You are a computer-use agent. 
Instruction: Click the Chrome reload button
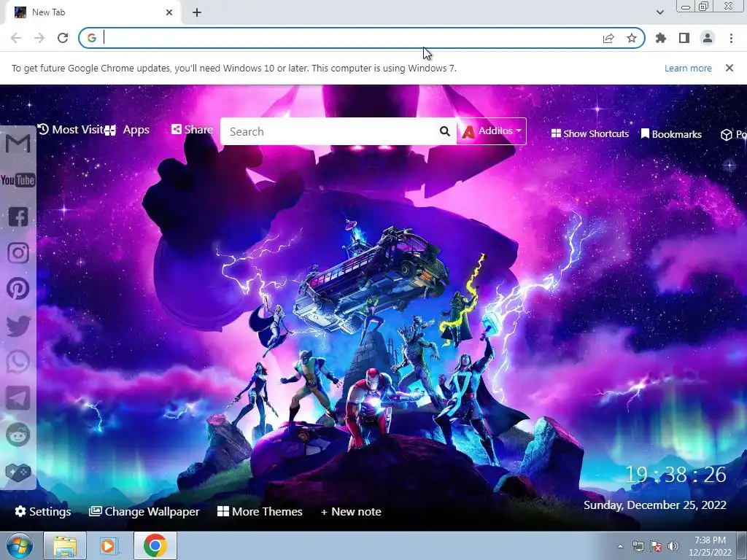(x=63, y=38)
